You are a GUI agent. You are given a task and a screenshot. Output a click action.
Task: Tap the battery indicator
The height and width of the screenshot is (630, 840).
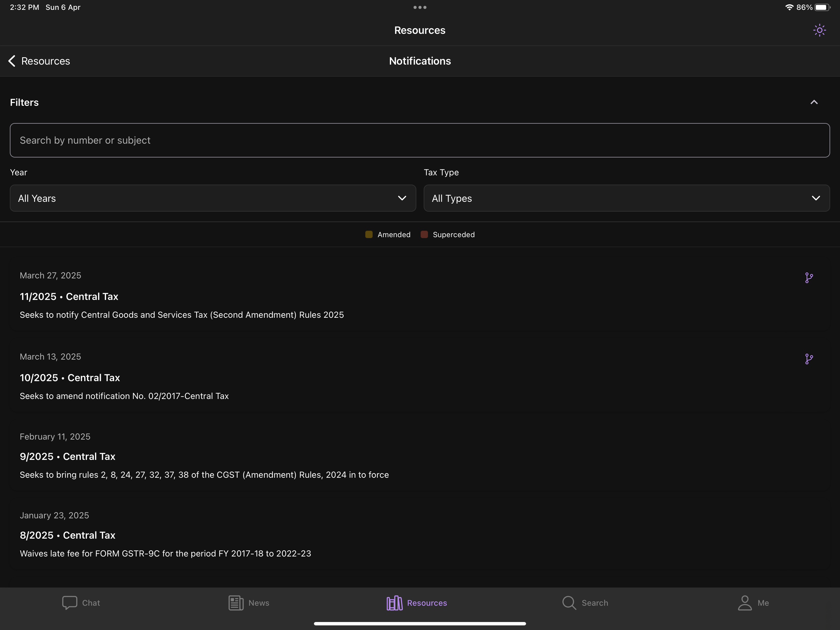822,7
